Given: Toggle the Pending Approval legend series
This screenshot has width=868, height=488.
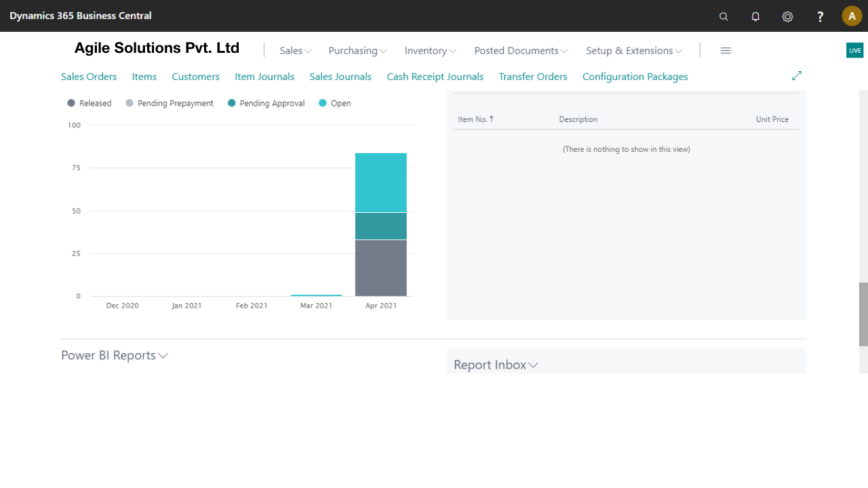Looking at the screenshot, I should tap(267, 104).
